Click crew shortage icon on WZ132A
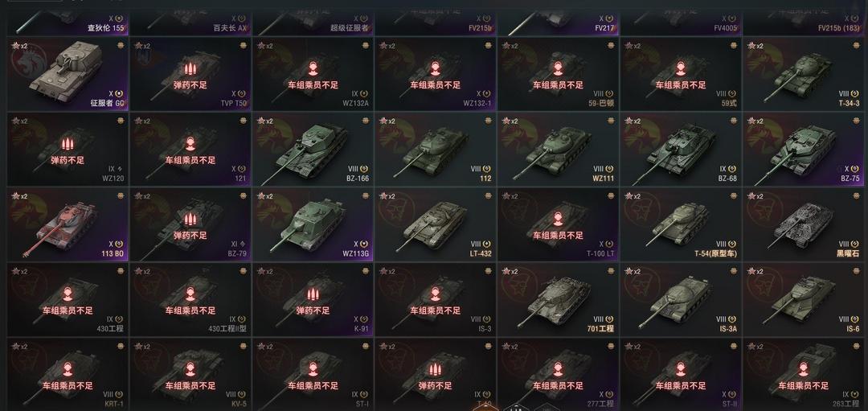This screenshot has width=868, height=411. point(313,68)
